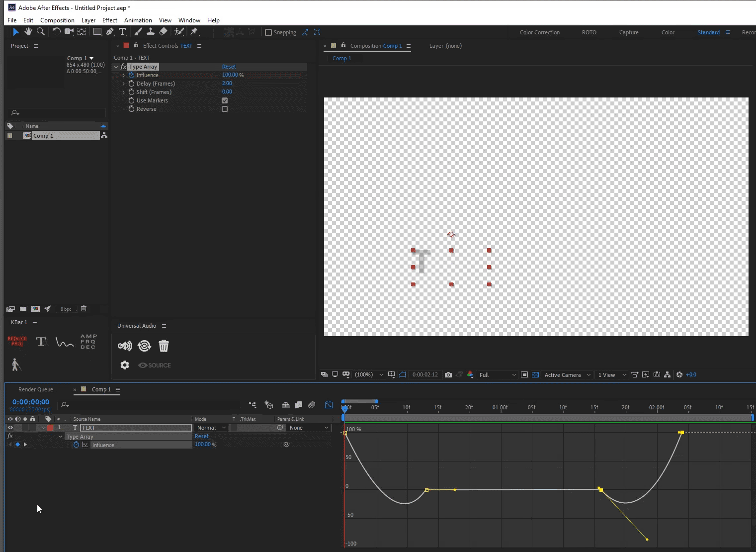Select the Selection arrow tool
Viewport: 756px width, 552px height.
(15, 32)
